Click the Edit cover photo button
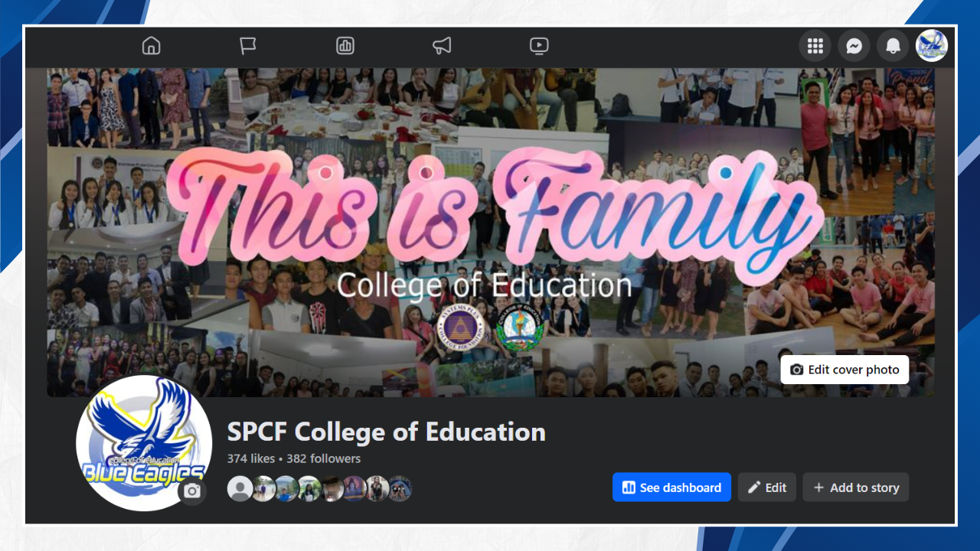The image size is (980, 551). [844, 370]
